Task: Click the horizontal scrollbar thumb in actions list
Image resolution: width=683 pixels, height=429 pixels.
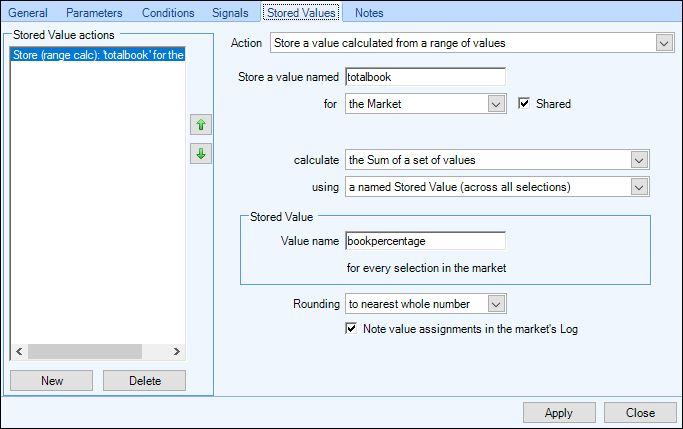Action: (x=85, y=351)
